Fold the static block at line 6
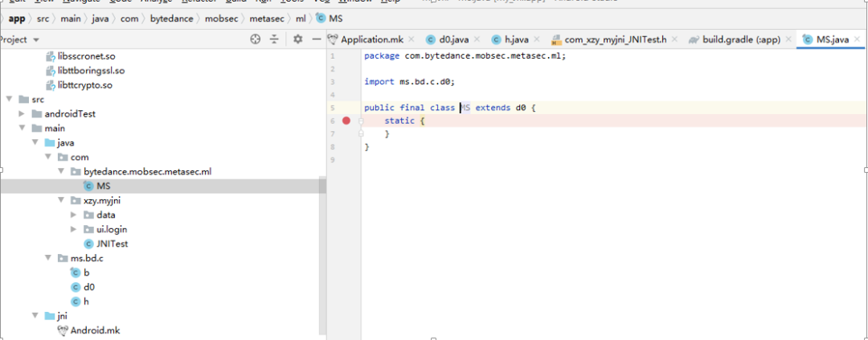 tap(360, 121)
